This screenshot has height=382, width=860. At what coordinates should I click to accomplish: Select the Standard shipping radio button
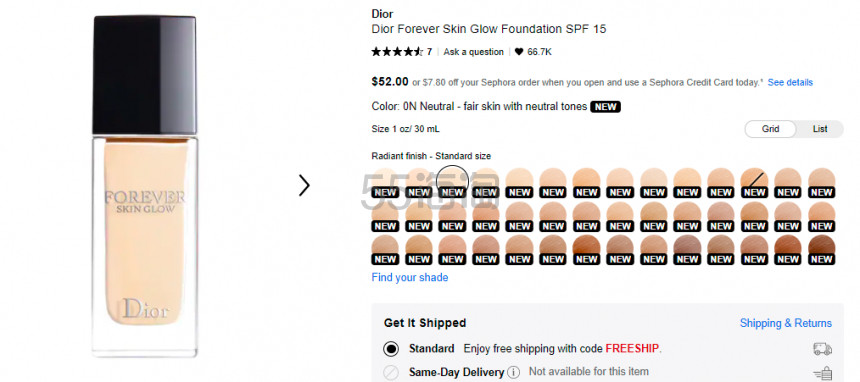coord(391,349)
